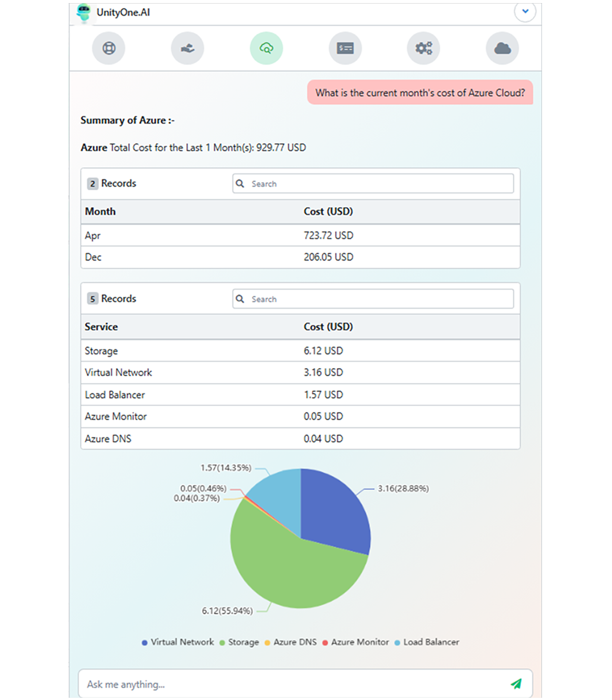
Task: Click the Search field in the 5 Records table
Action: [373, 299]
